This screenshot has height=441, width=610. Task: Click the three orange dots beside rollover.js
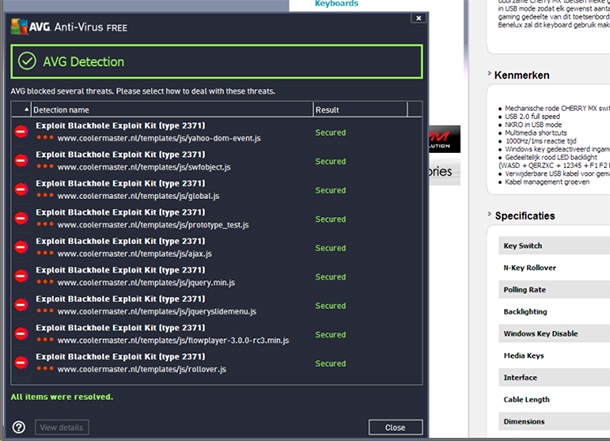[45, 368]
